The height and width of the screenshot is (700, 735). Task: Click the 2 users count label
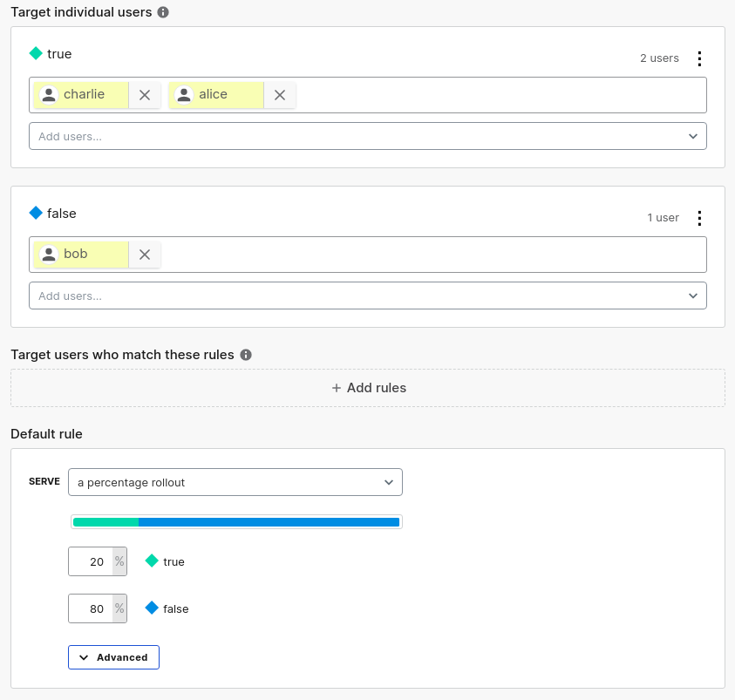coord(659,58)
